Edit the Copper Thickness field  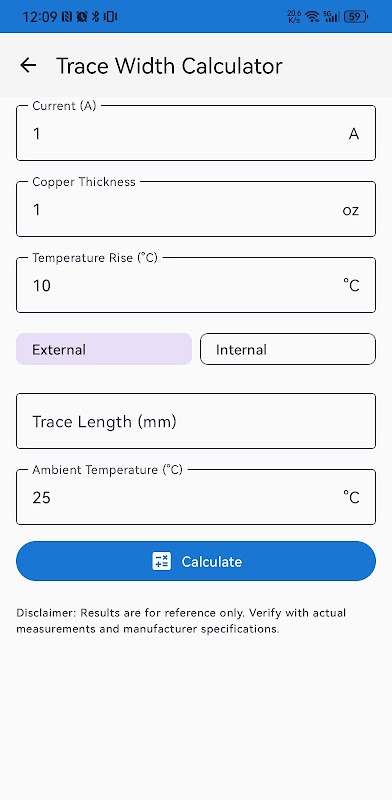point(196,209)
